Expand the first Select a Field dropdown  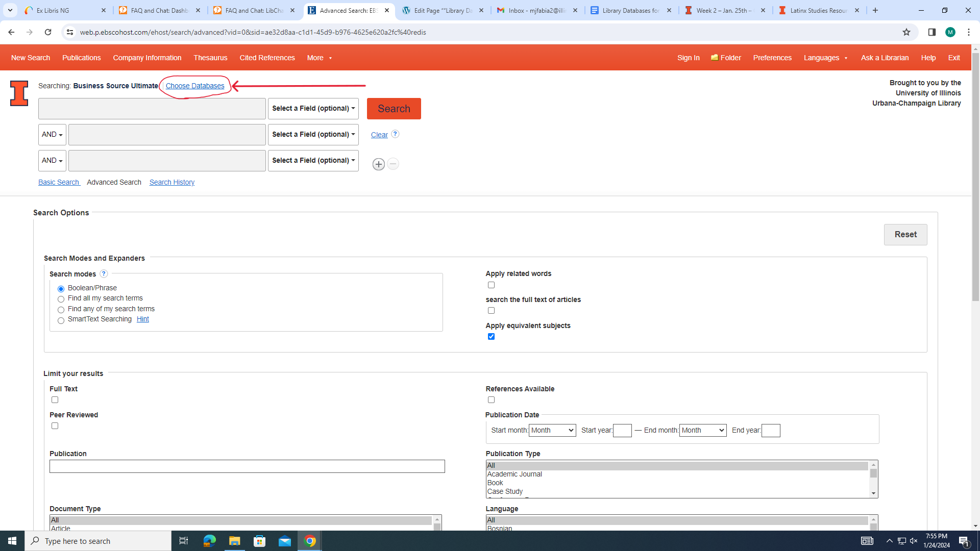(x=313, y=109)
